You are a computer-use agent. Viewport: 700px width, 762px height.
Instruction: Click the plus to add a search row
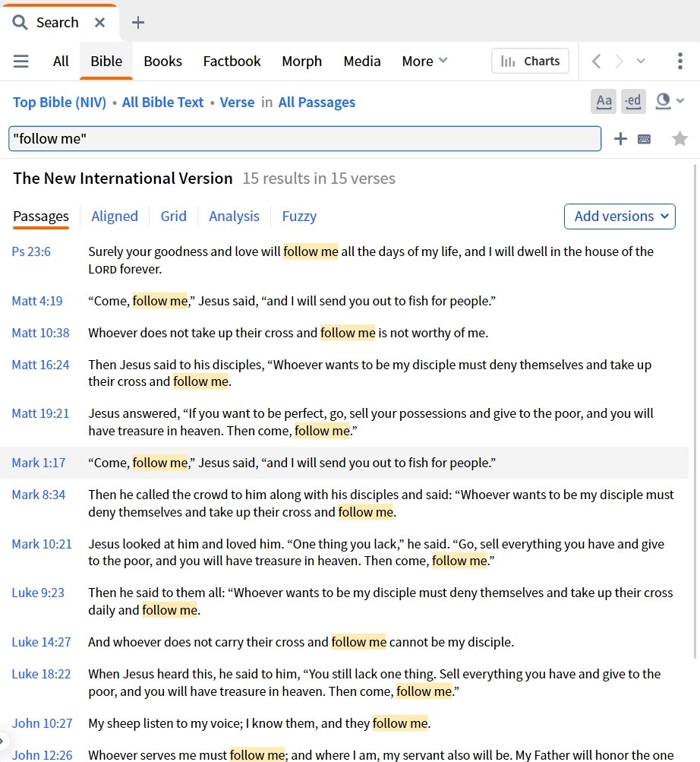[620, 138]
